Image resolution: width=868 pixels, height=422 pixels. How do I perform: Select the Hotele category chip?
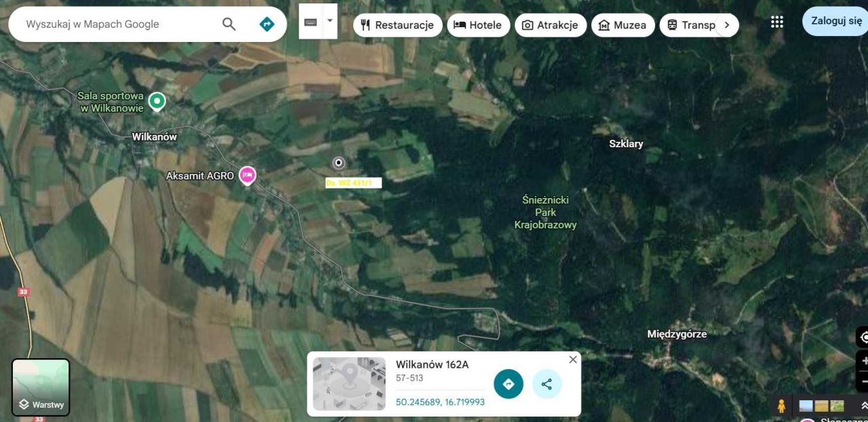pyautogui.click(x=479, y=24)
